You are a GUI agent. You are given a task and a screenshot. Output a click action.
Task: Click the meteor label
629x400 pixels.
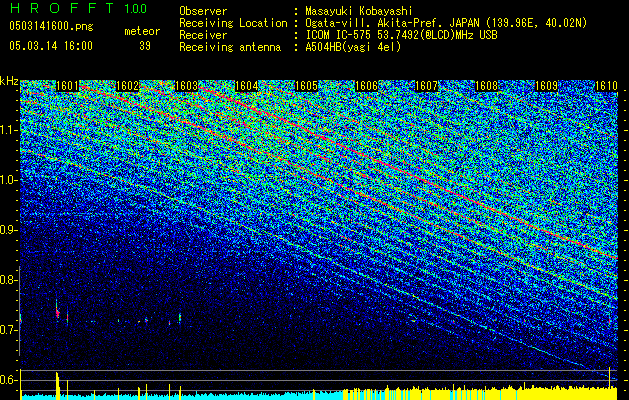coord(142,31)
